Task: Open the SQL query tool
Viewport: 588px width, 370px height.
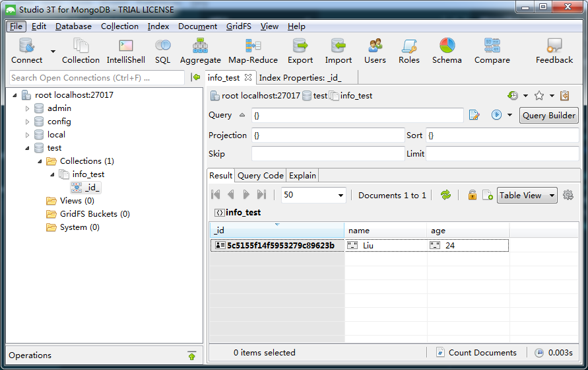Action: pos(163,51)
